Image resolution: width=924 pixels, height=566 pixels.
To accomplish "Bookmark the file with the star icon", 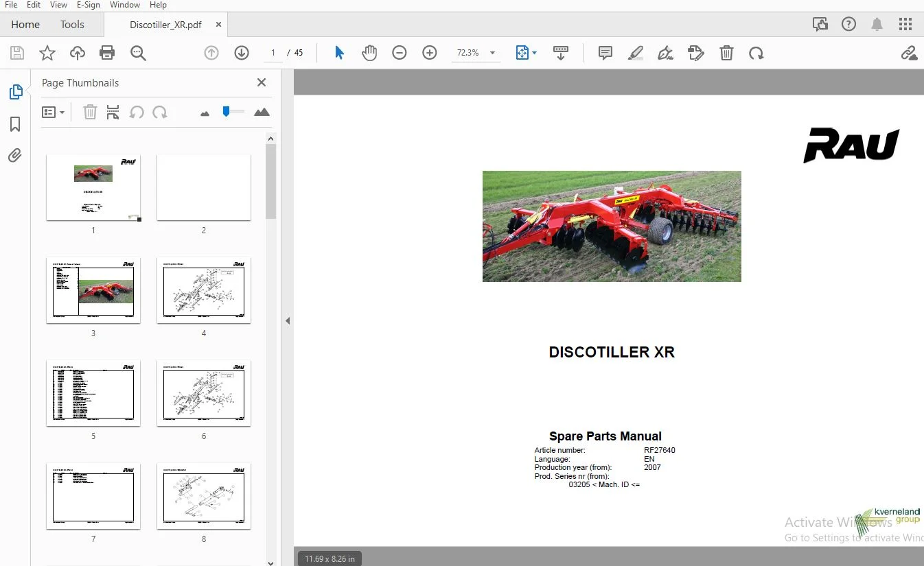I will coord(47,53).
